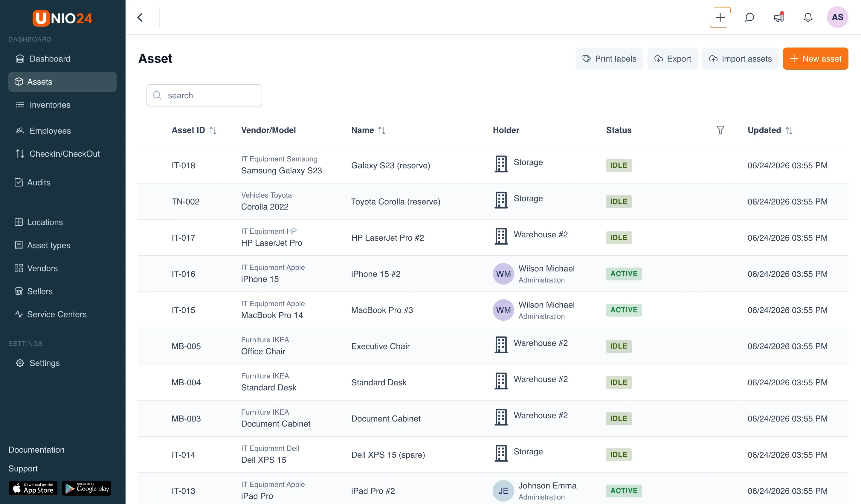
Task: Open Vendors in the sidebar
Action: coord(62,268)
